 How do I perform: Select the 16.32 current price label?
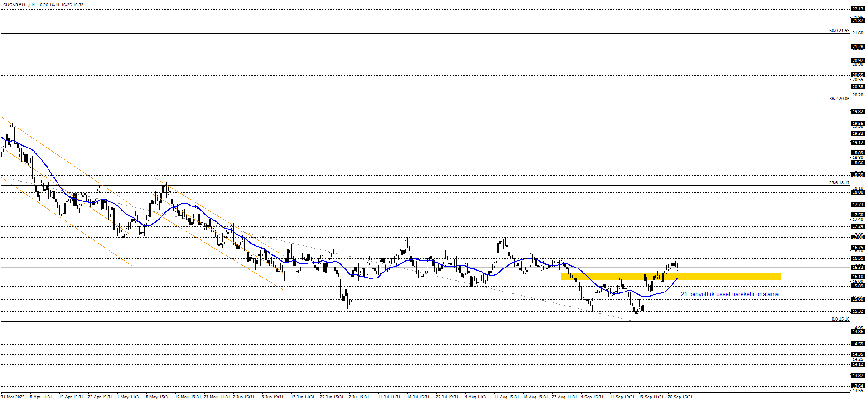(x=858, y=268)
